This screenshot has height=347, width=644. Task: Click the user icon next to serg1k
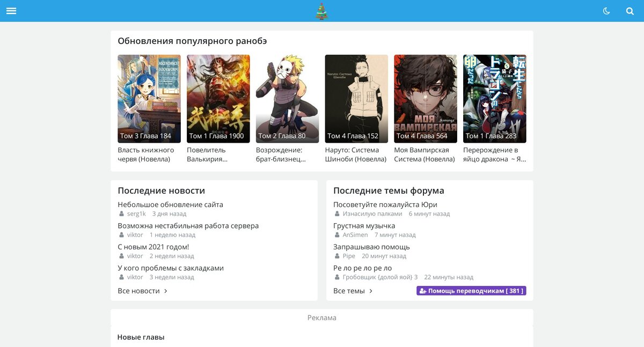point(121,213)
